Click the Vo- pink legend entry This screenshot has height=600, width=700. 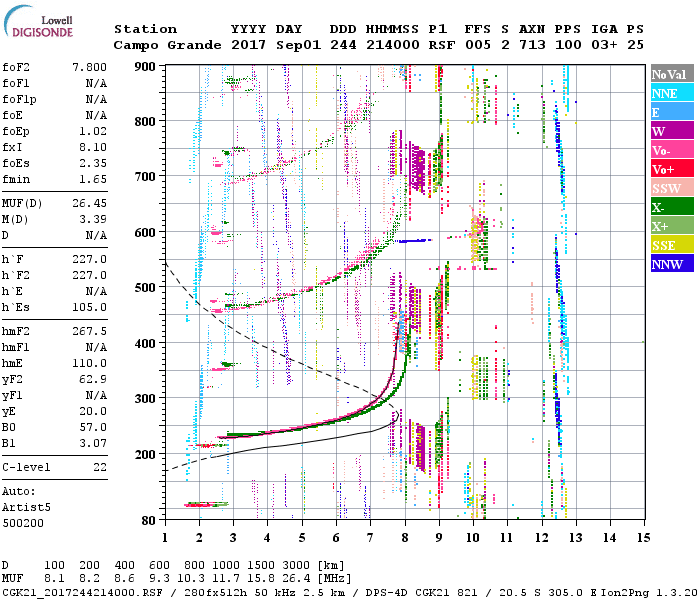tap(672, 150)
